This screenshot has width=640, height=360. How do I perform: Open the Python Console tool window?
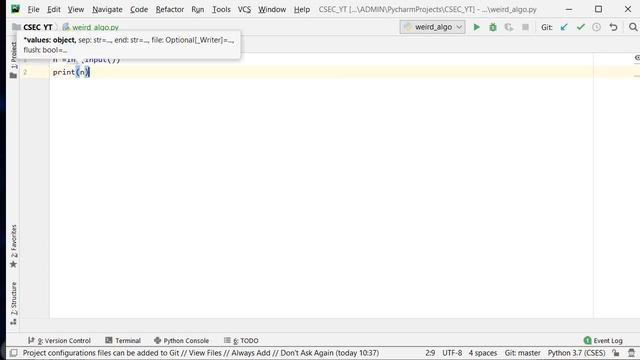click(x=181, y=340)
